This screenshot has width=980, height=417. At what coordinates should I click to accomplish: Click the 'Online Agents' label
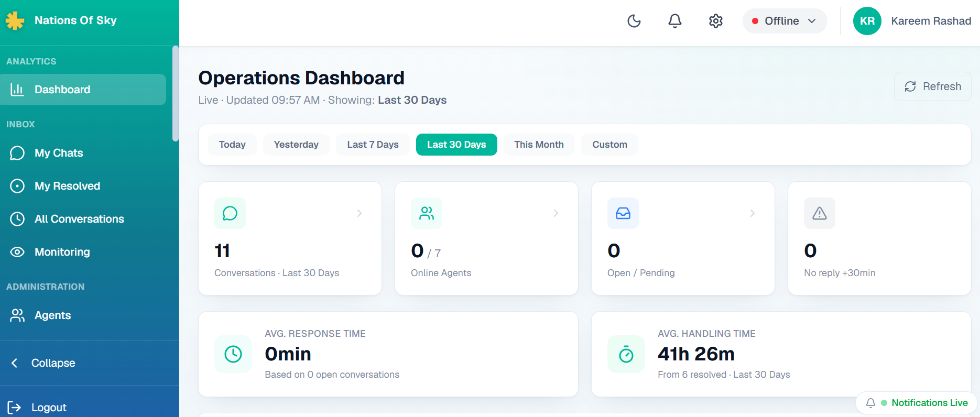[441, 273]
